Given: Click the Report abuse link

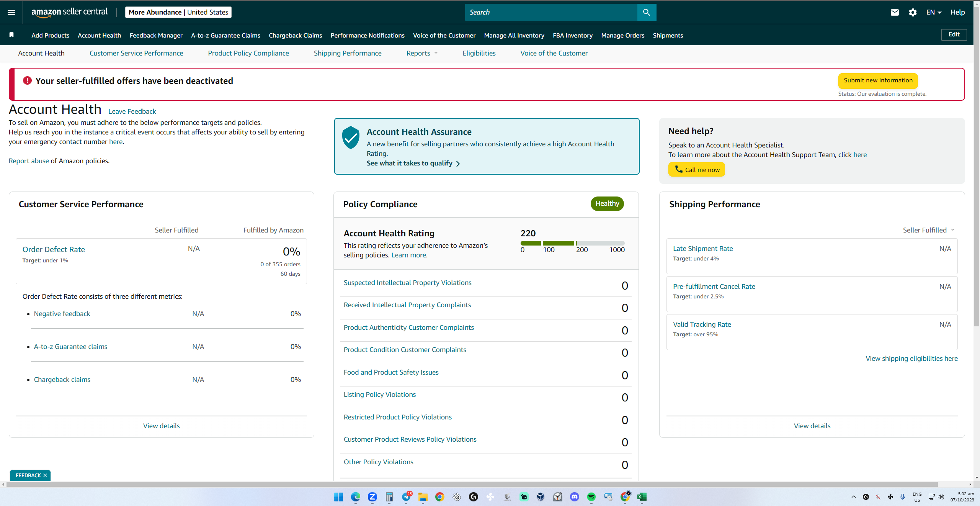Looking at the screenshot, I should pyautogui.click(x=29, y=161).
